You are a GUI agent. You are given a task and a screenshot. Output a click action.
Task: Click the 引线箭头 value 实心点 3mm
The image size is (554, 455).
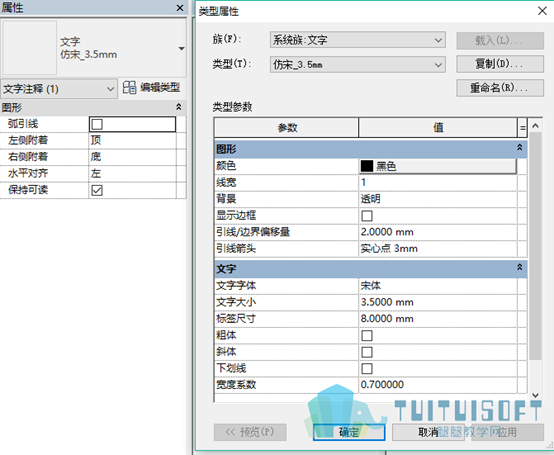click(x=438, y=249)
